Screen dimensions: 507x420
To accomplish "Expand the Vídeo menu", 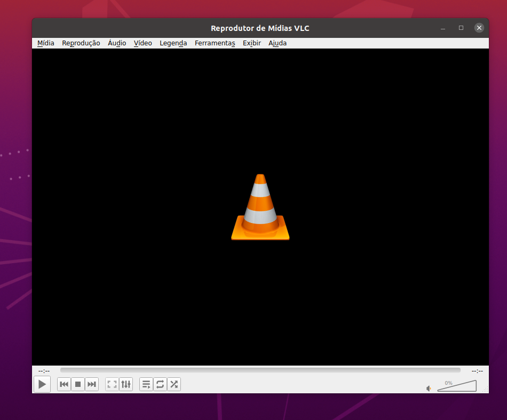I will click(143, 43).
